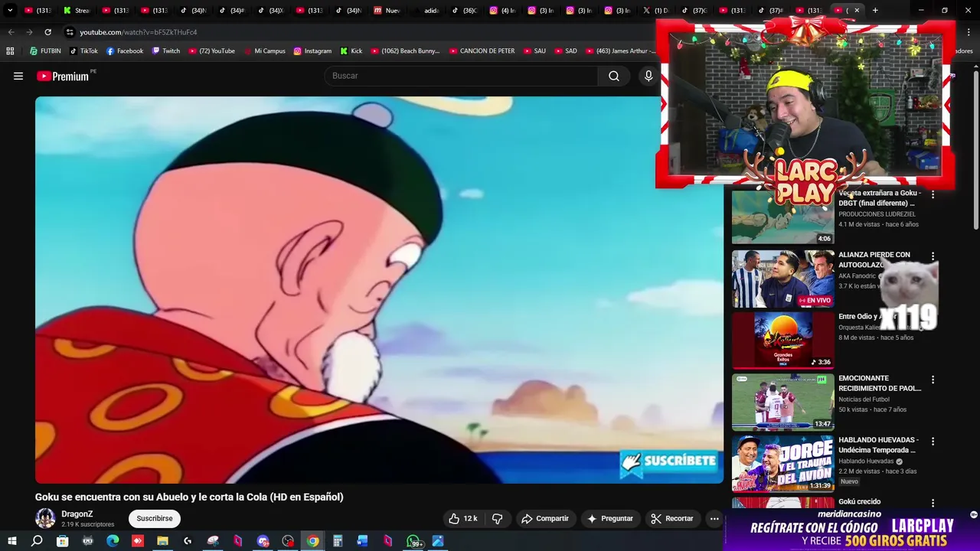Viewport: 980px width, 551px height.
Task: Click the SUSCRÍBETE overlay in the video
Action: [668, 461]
